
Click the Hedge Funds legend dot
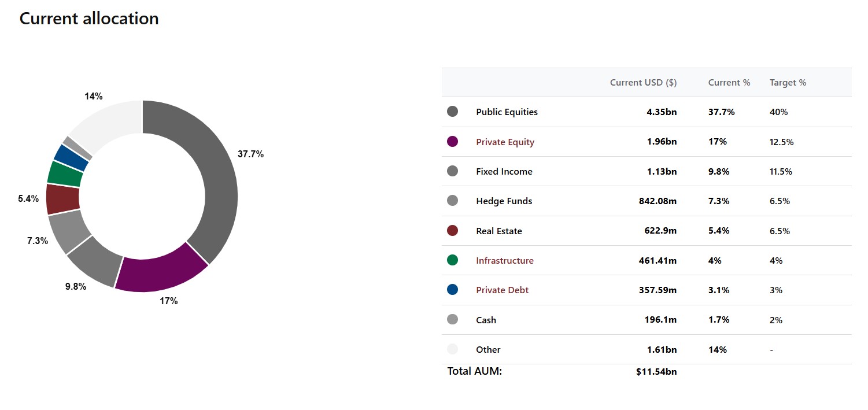452,201
